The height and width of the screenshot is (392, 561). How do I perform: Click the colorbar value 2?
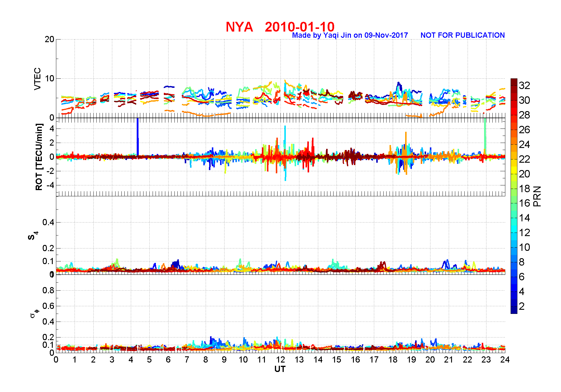tap(522, 306)
